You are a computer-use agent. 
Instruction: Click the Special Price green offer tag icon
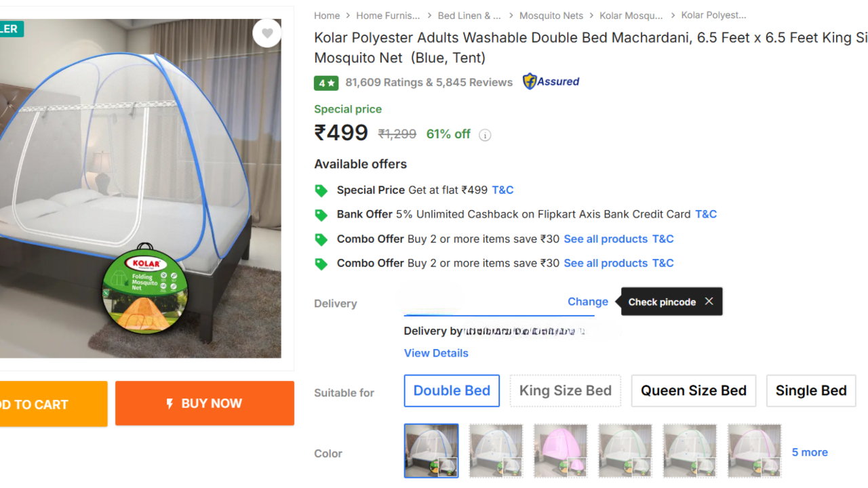point(321,190)
